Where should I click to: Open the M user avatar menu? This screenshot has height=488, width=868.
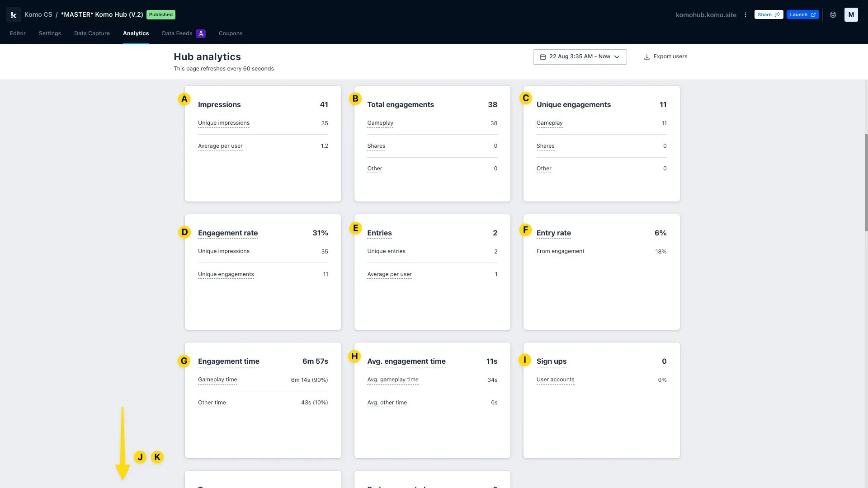[x=851, y=14]
